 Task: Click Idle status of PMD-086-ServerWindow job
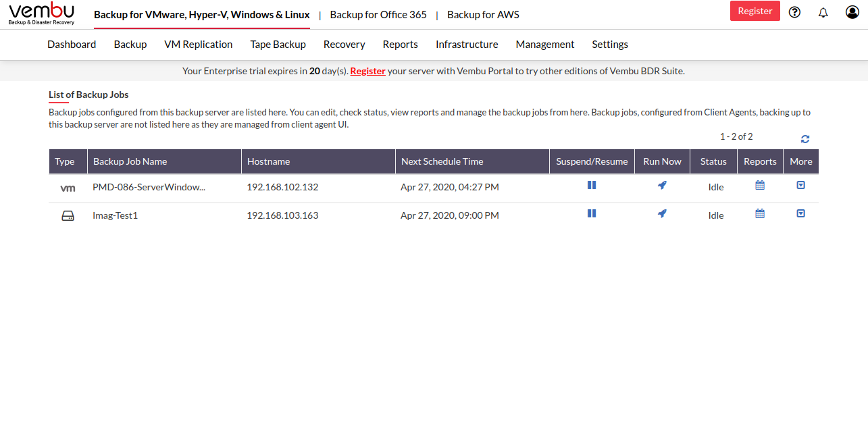pyautogui.click(x=716, y=187)
